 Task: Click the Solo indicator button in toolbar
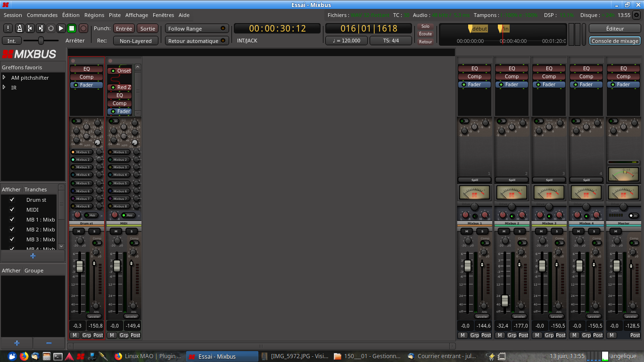(x=425, y=26)
